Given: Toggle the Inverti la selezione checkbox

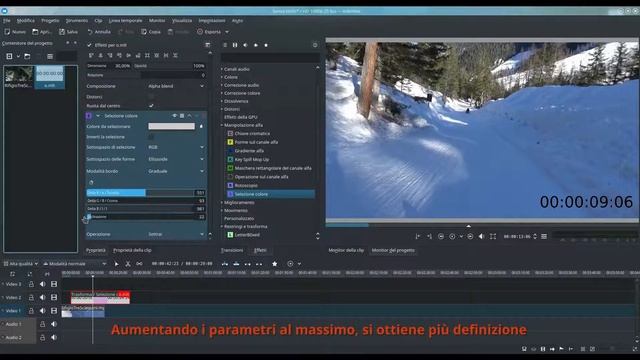Looking at the screenshot, I should 151,137.
